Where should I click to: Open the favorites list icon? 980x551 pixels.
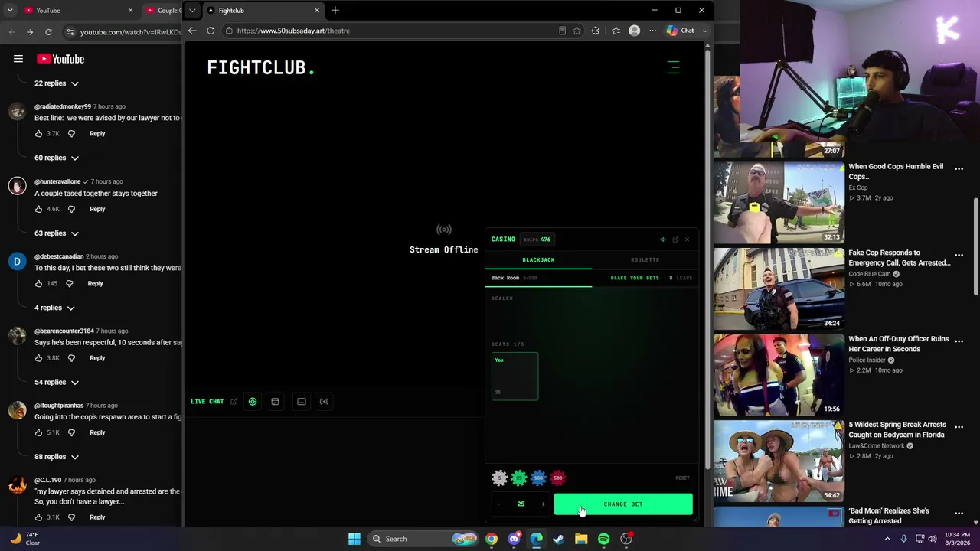616,31
